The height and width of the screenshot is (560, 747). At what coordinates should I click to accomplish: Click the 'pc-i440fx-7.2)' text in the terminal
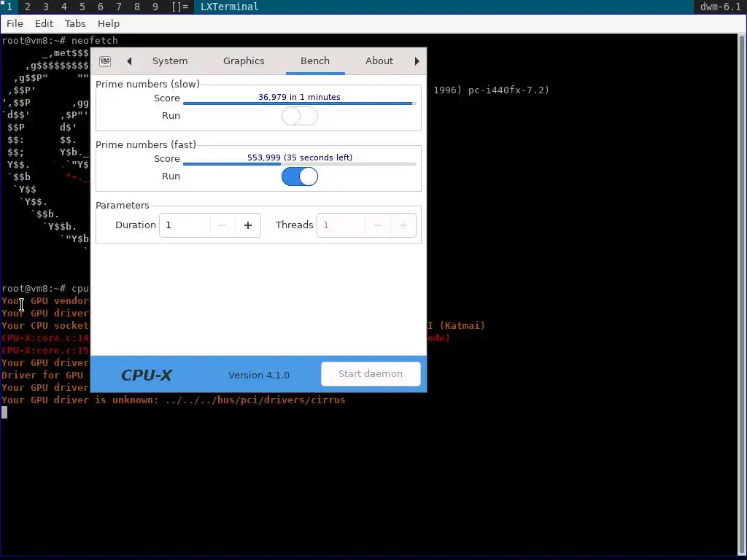(508, 90)
